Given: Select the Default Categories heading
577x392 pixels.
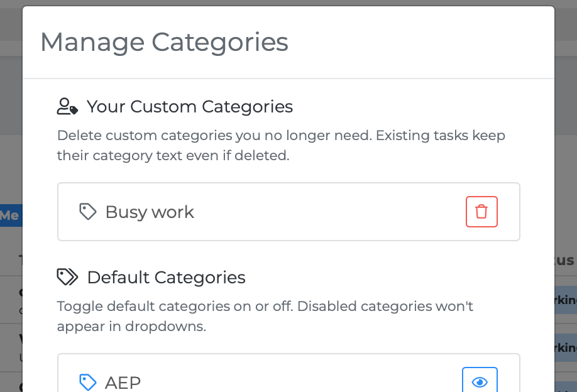Looking at the screenshot, I should [166, 277].
